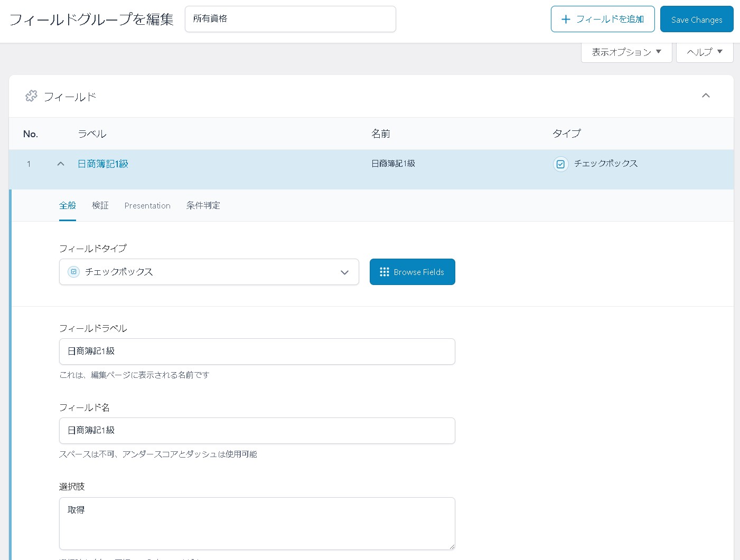Click the dropdown caret on ヘルプ
This screenshot has height=560, width=740.
coord(720,52)
